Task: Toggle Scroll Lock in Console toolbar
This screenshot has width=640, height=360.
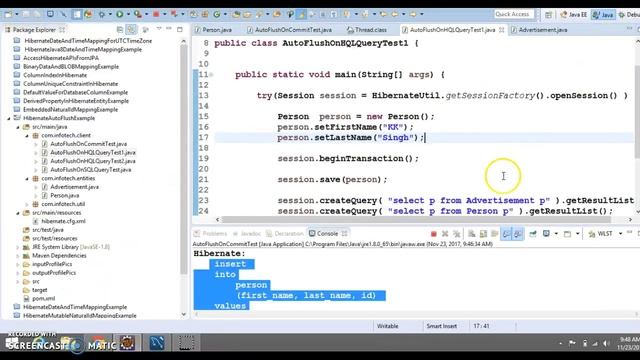Action: [483, 234]
